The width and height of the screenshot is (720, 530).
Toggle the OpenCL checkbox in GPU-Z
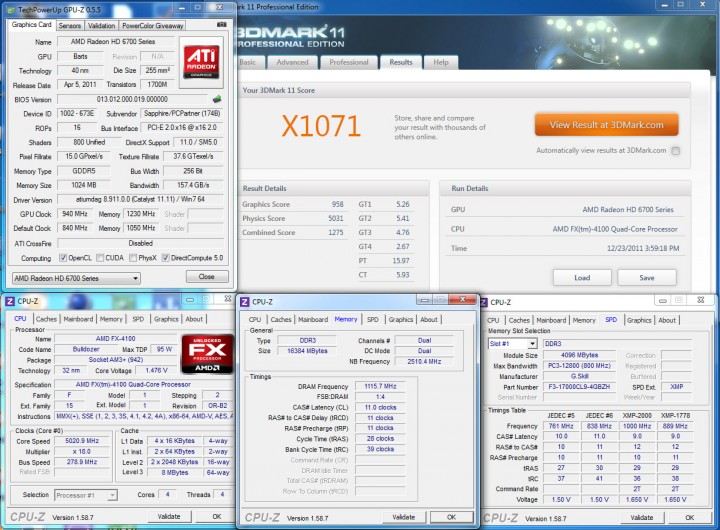[63, 258]
